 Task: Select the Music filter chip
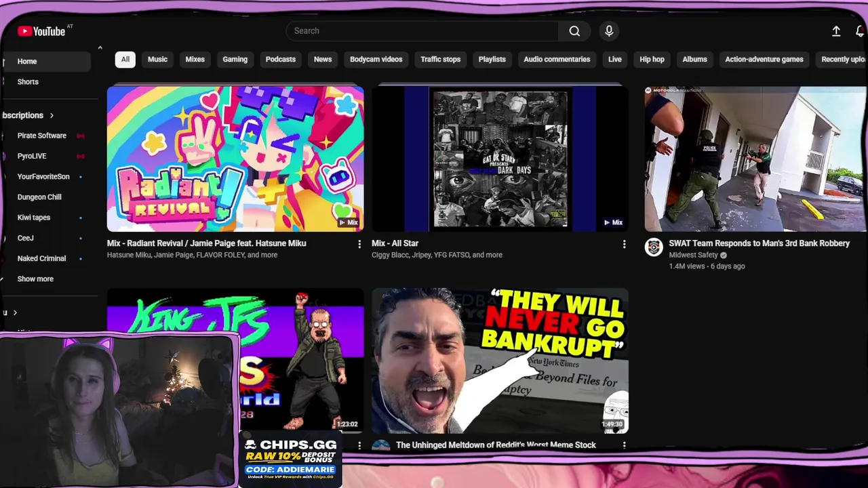pyautogui.click(x=157, y=59)
